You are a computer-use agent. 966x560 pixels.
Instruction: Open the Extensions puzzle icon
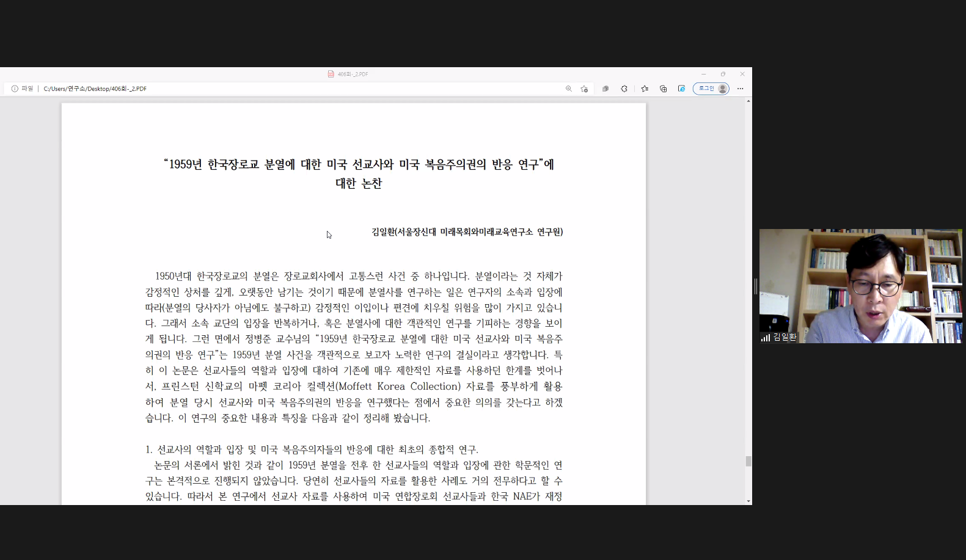point(624,89)
